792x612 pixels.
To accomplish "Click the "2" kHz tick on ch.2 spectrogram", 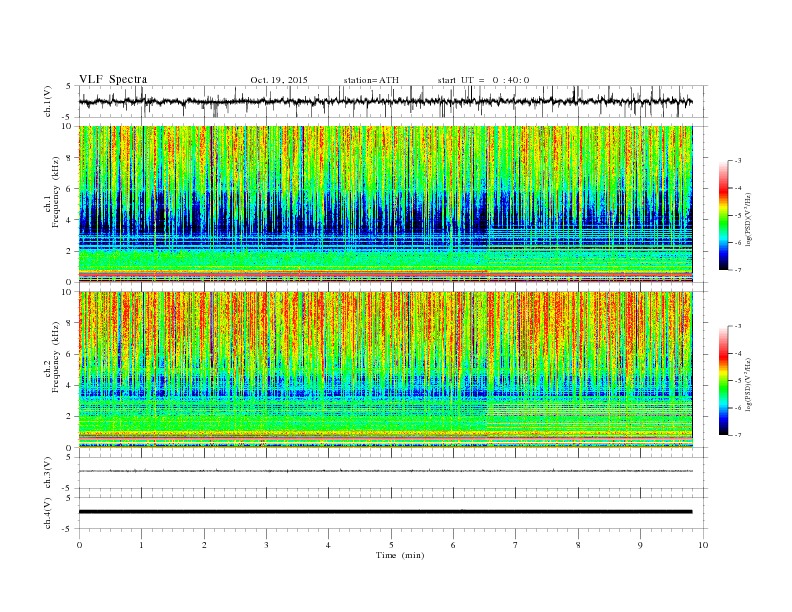I will point(70,417).
